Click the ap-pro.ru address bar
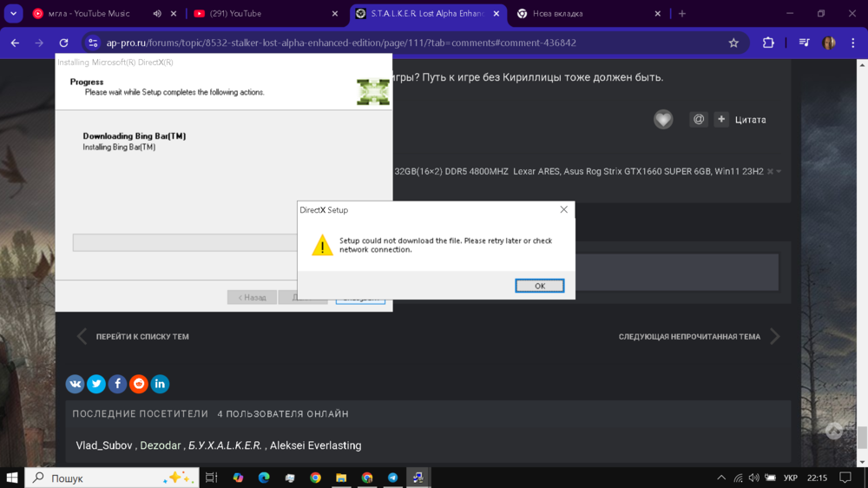This screenshot has height=488, width=868. pyautogui.click(x=341, y=43)
